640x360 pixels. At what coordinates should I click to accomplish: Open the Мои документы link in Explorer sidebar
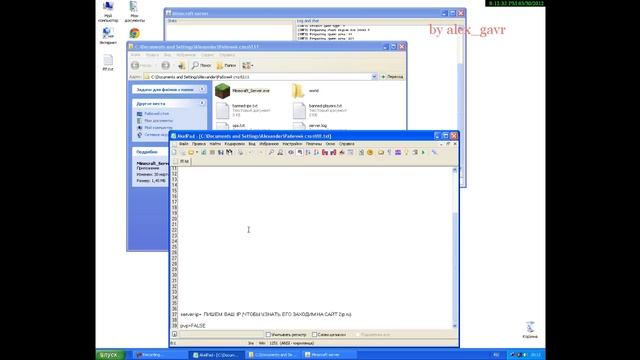click(158, 120)
